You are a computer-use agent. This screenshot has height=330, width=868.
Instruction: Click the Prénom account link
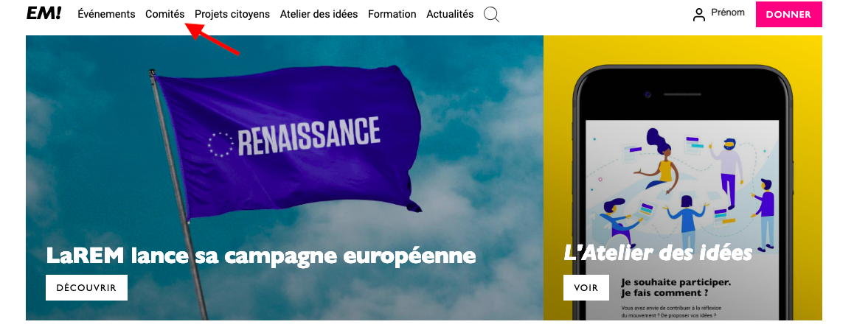coord(727,13)
